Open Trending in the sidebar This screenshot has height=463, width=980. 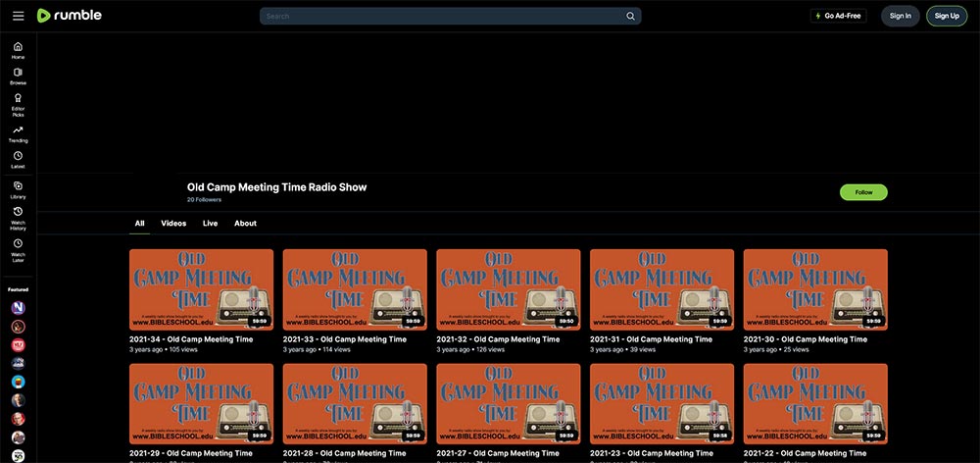(18, 133)
